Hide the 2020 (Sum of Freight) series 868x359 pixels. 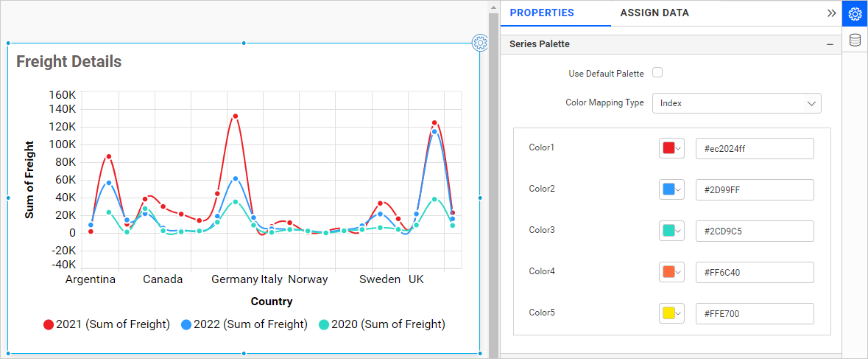click(x=381, y=324)
